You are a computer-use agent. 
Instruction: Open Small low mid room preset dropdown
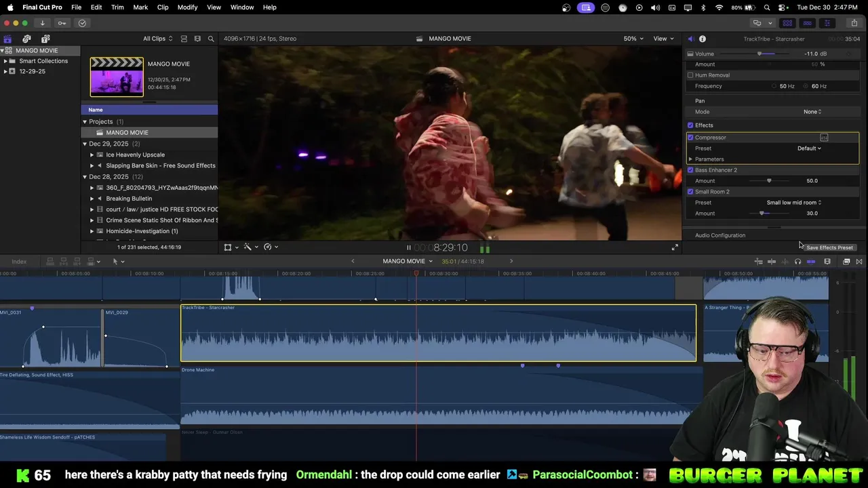click(x=794, y=203)
